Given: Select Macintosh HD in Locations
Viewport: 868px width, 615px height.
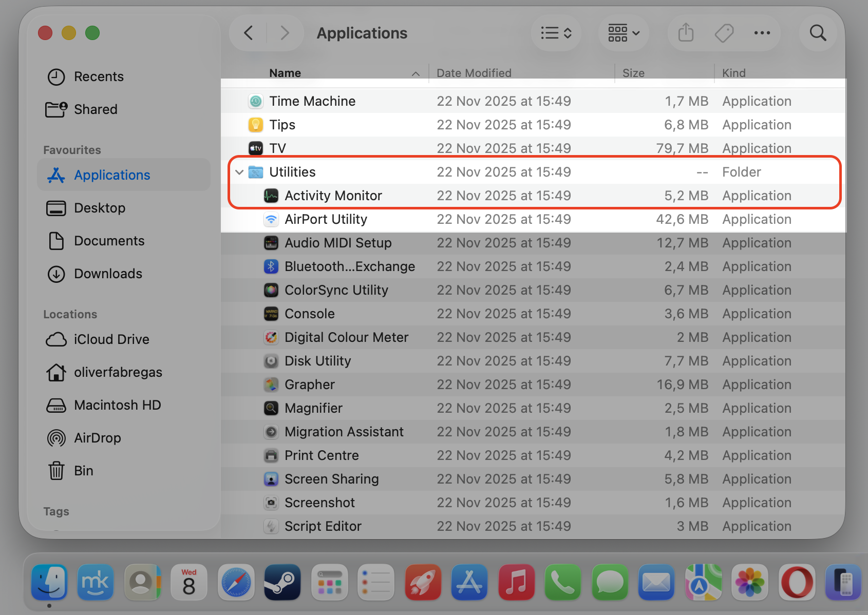Looking at the screenshot, I should (123, 405).
